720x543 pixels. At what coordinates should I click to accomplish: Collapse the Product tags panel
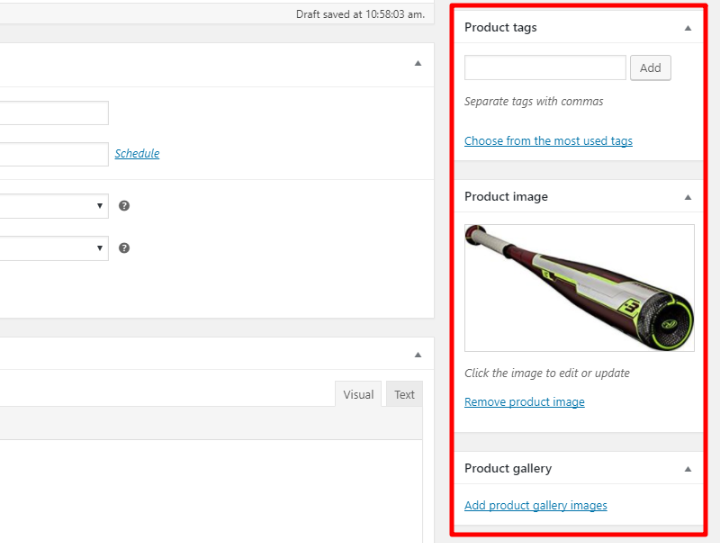(x=687, y=28)
